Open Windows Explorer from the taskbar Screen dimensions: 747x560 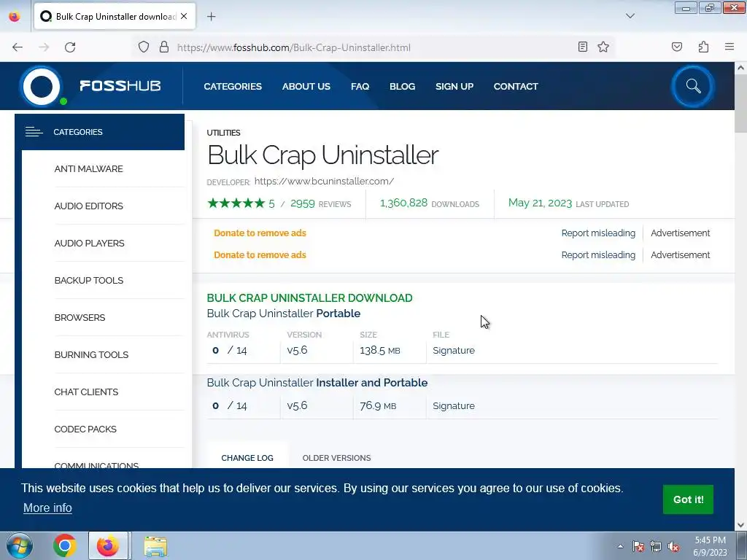pos(155,545)
